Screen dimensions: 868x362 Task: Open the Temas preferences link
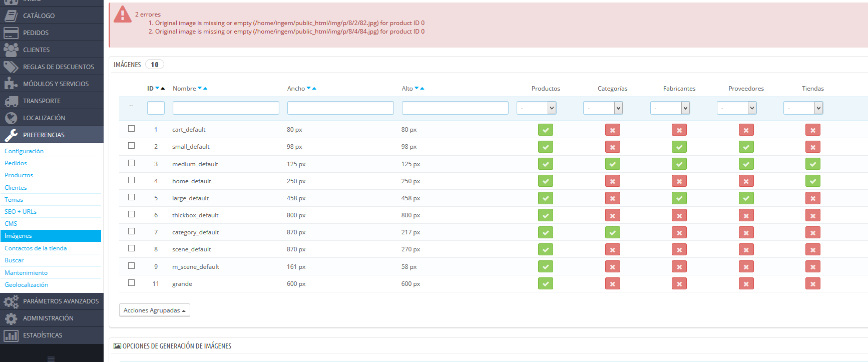pyautogui.click(x=14, y=200)
